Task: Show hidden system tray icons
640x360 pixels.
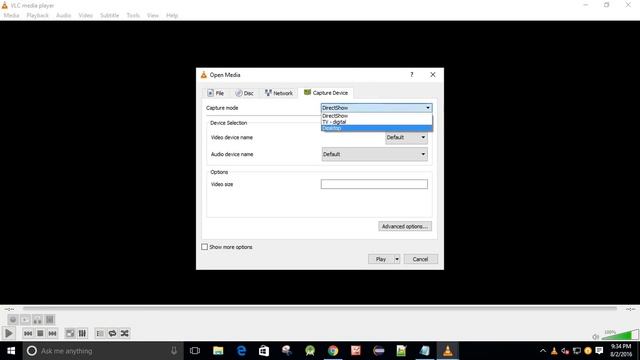Action: point(543,351)
